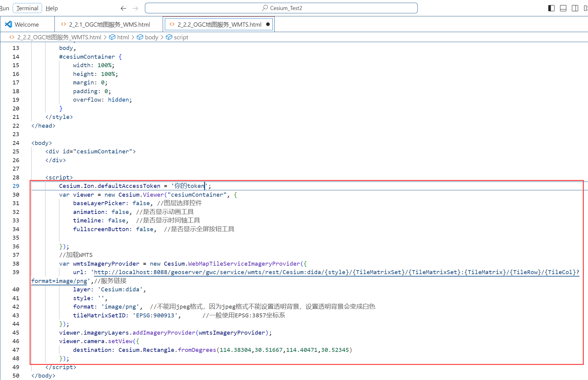Click 'baseLayerPicker' on line 31
The height and width of the screenshot is (380, 588).
coord(99,203)
